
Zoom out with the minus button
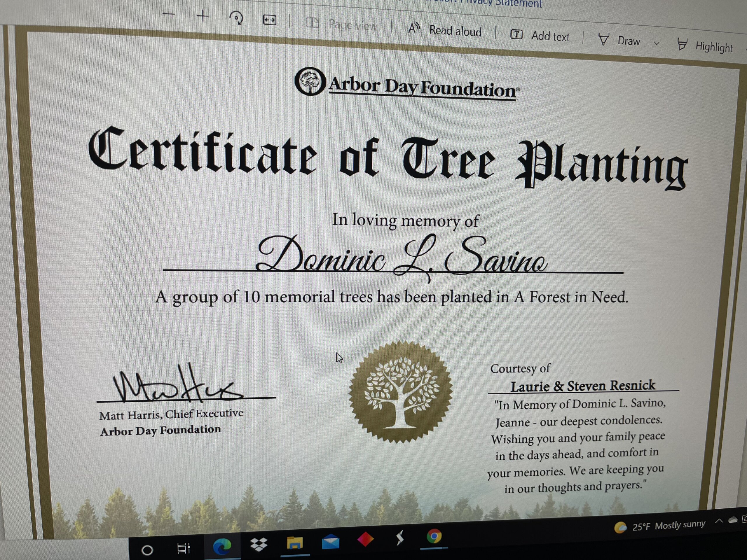coord(169,14)
